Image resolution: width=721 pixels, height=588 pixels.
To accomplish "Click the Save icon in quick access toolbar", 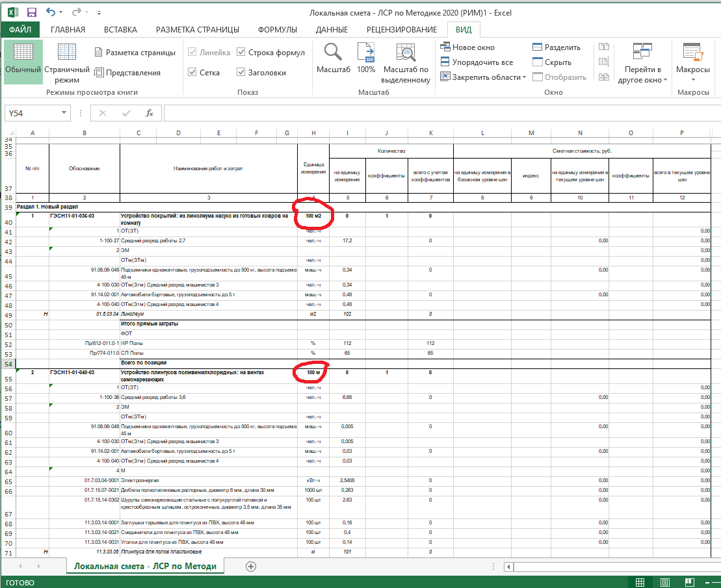I will [32, 12].
